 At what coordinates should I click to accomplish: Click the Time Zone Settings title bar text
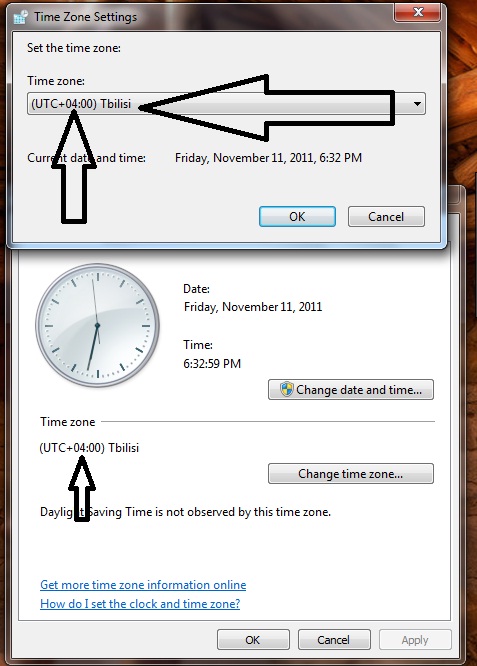(x=85, y=17)
